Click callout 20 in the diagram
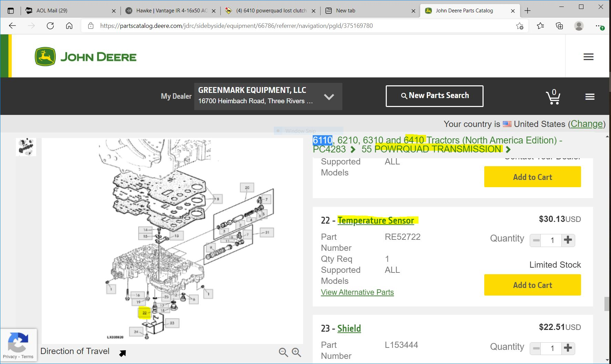This screenshot has height=364, width=611. point(247,188)
